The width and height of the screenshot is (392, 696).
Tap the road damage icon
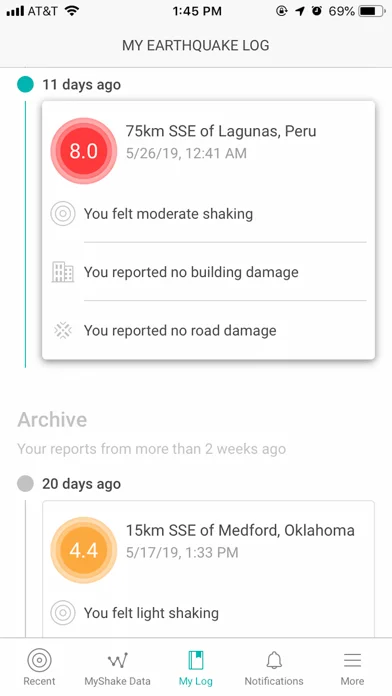coord(63,331)
